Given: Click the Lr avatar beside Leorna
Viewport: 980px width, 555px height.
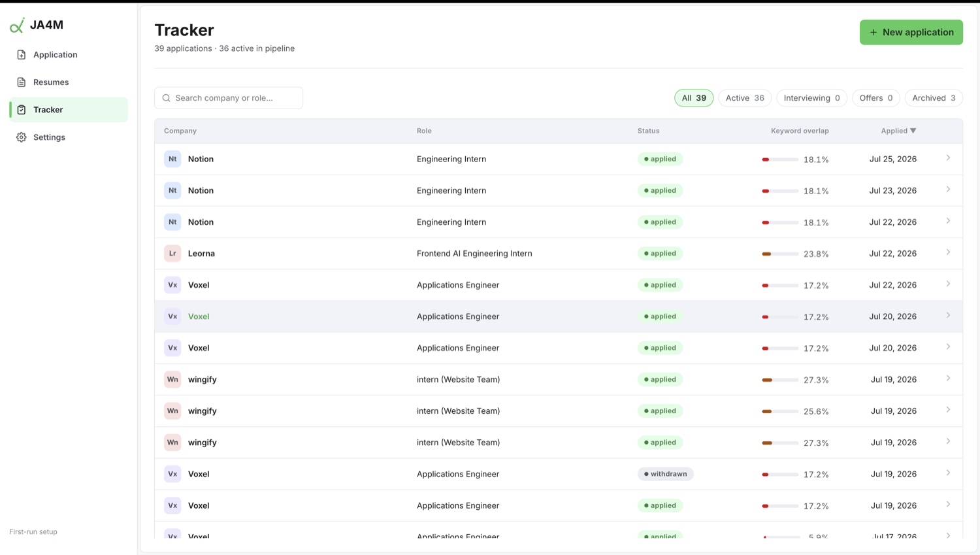Looking at the screenshot, I should pyautogui.click(x=172, y=254).
